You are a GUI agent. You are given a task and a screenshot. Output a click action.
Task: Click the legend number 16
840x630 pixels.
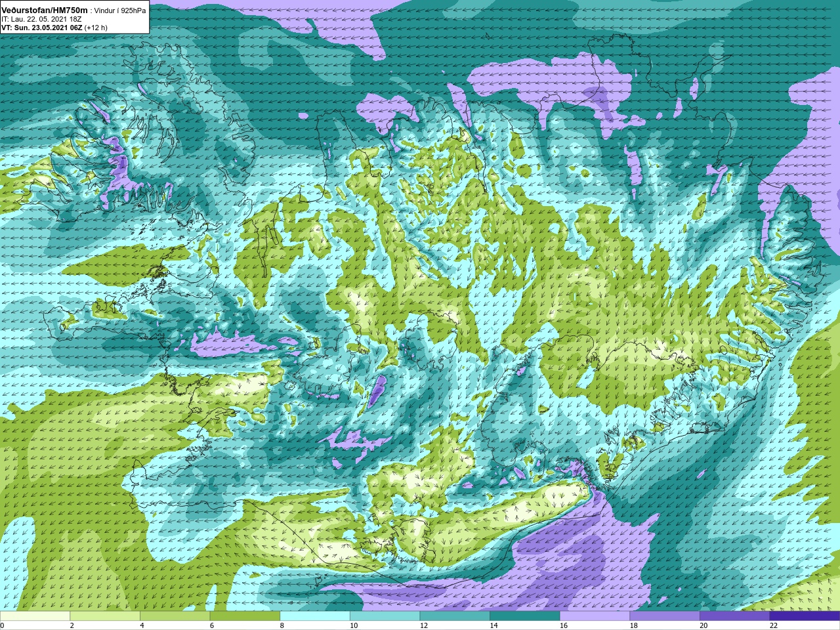563,625
